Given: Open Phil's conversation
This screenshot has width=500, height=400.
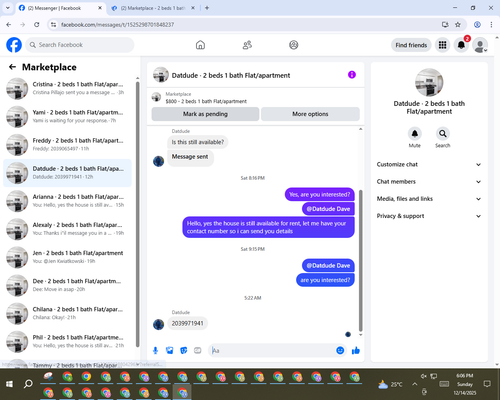Looking at the screenshot, I should tap(67, 342).
